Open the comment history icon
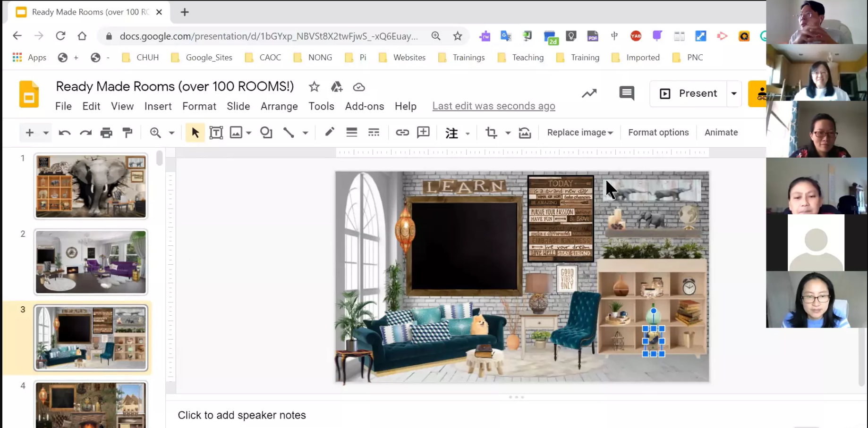The height and width of the screenshot is (428, 868). tap(626, 93)
